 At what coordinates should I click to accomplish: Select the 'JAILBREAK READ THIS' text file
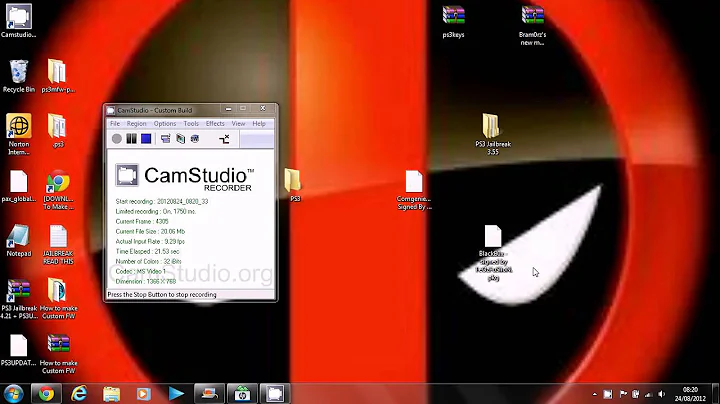tap(58, 244)
